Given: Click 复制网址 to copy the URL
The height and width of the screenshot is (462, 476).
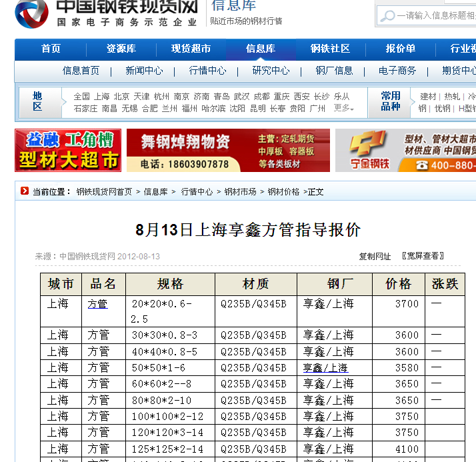Looking at the screenshot, I should point(375,257).
